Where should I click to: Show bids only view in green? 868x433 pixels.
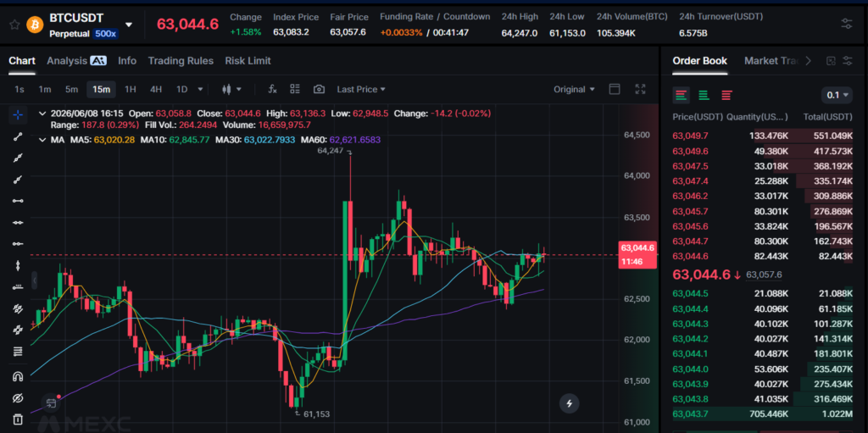pos(704,95)
